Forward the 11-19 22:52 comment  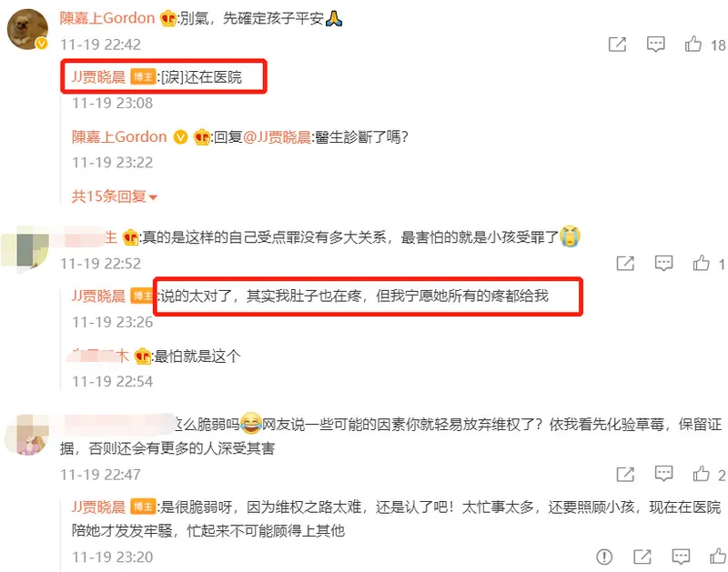pos(625,264)
